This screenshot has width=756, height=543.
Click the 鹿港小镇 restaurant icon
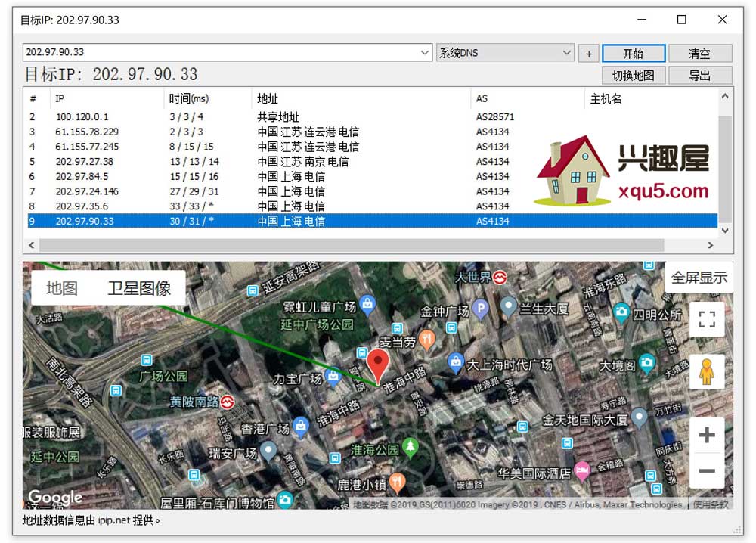[397, 482]
